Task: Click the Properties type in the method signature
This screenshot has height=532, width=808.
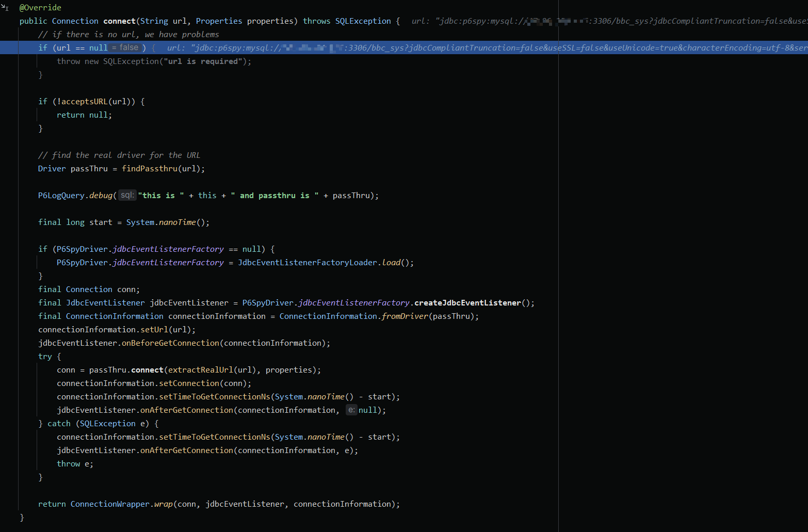Action: (219, 21)
